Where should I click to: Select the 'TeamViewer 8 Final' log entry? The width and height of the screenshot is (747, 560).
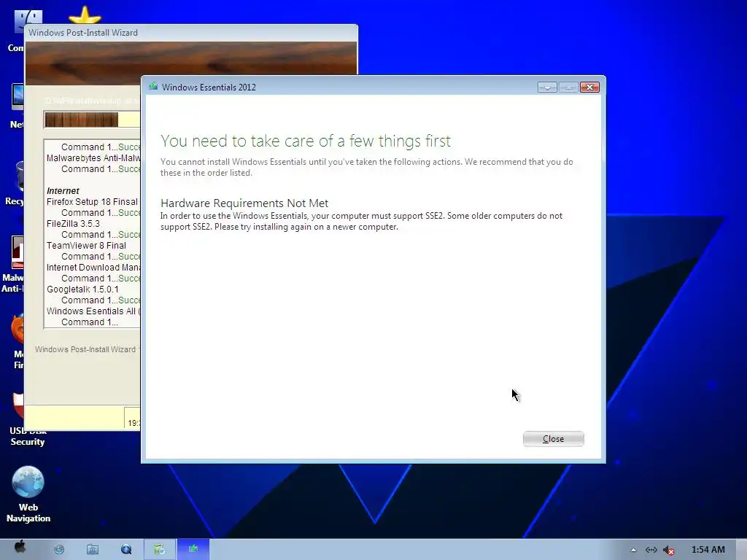(86, 246)
